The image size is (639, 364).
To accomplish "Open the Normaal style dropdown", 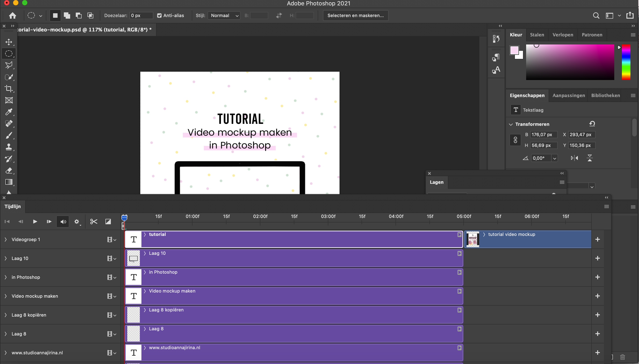I will pos(223,15).
